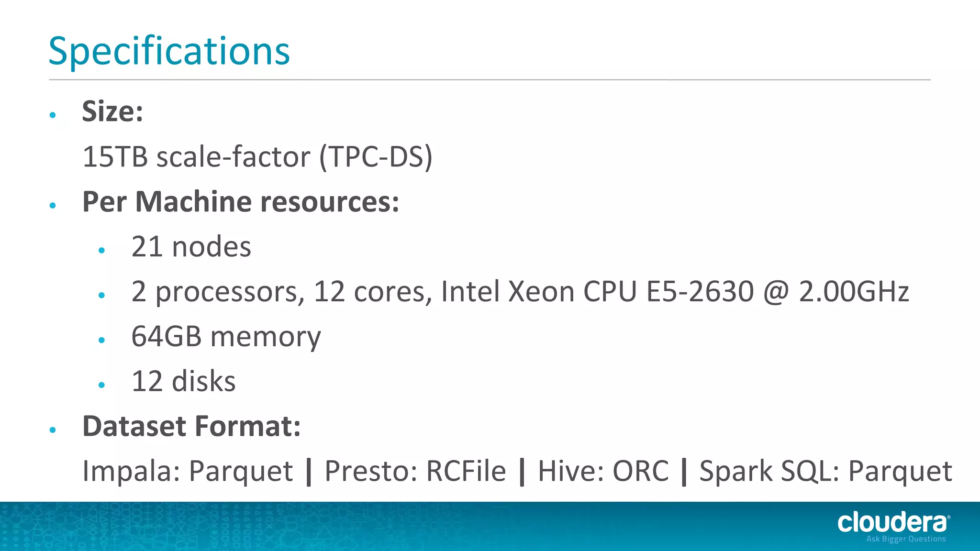
Task: Click the "Impala: Parquet" text
Action: click(188, 471)
